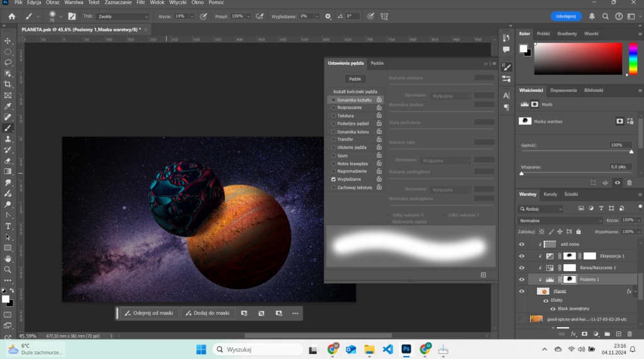This screenshot has width=644, height=359.
Task: Switch to the Gradienty tab
Action: pyautogui.click(x=567, y=34)
